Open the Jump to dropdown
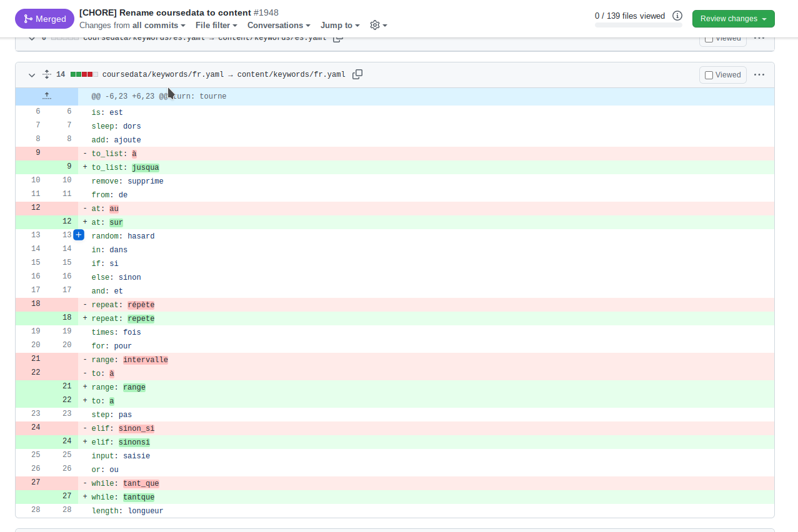798x532 pixels. pos(339,26)
